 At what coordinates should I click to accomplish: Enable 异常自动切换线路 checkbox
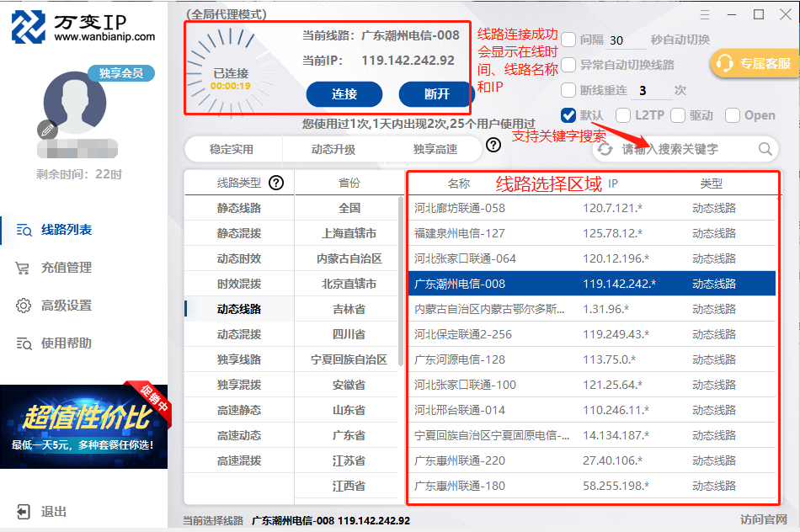point(568,65)
